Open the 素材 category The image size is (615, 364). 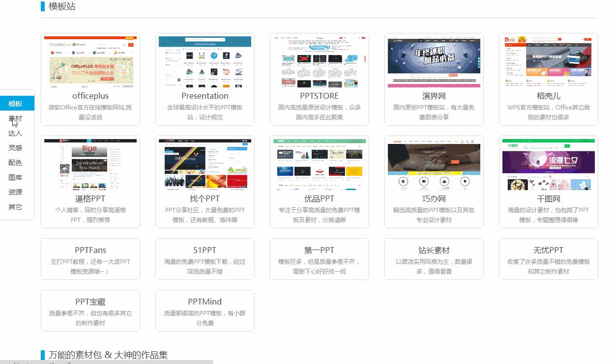click(x=15, y=118)
